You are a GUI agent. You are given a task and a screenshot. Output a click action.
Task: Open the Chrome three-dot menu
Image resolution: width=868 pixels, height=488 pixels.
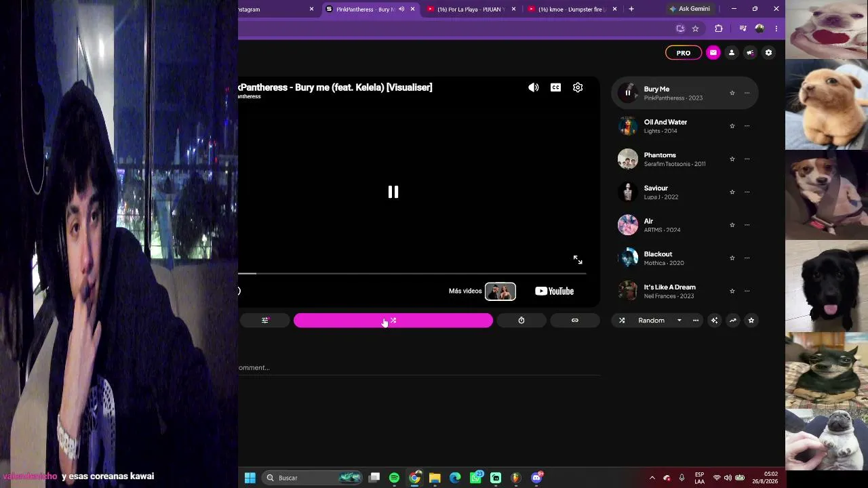pos(776,28)
